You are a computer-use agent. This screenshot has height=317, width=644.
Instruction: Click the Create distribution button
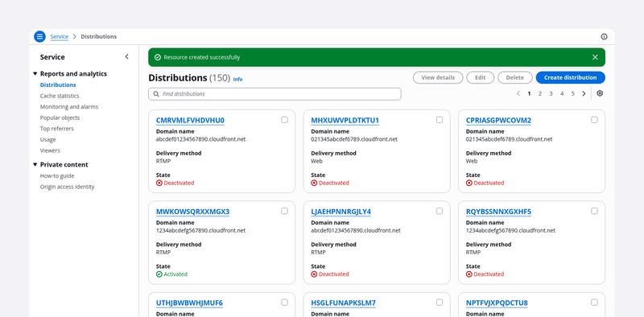coord(571,77)
